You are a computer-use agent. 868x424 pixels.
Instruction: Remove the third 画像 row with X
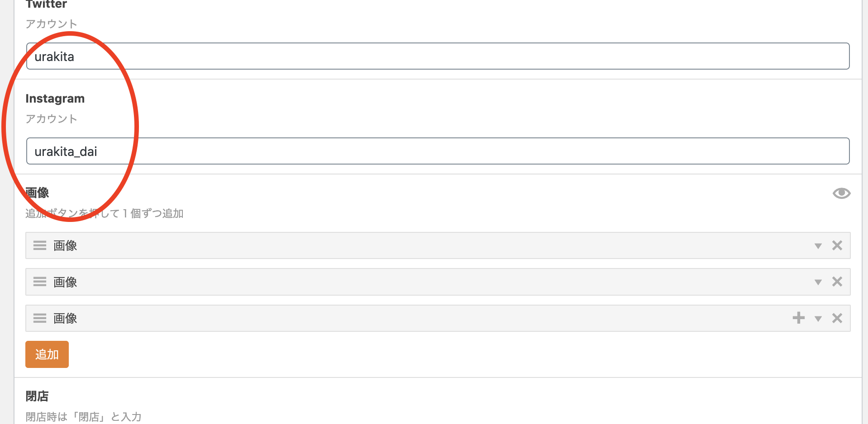pos(837,318)
